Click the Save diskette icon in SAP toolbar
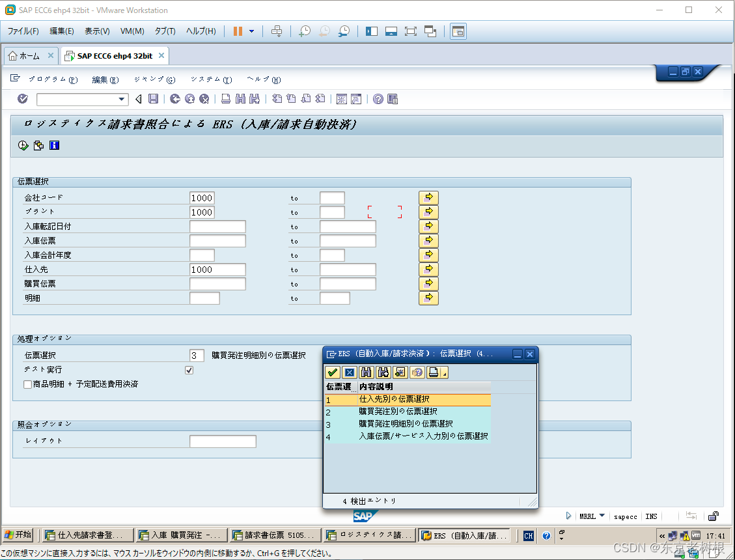 point(153,99)
